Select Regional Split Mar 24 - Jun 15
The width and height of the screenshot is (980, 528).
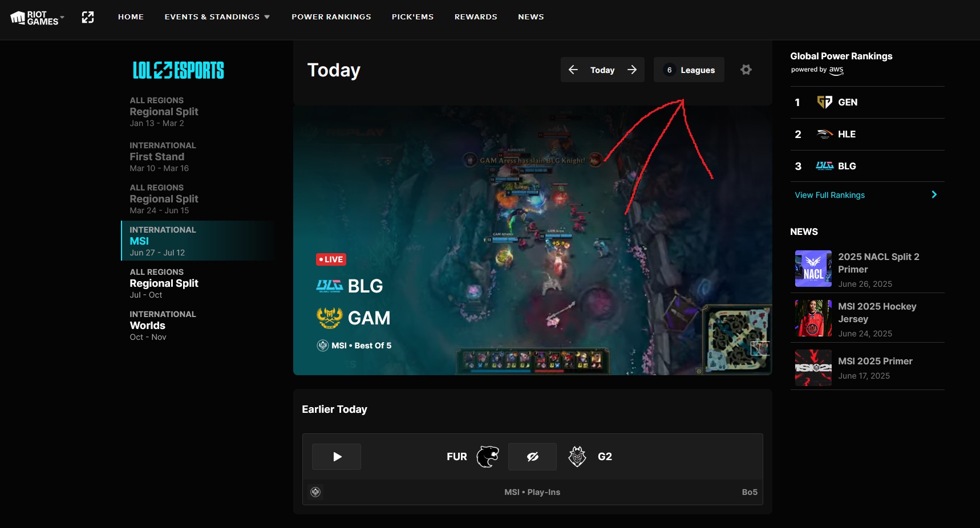coord(198,199)
